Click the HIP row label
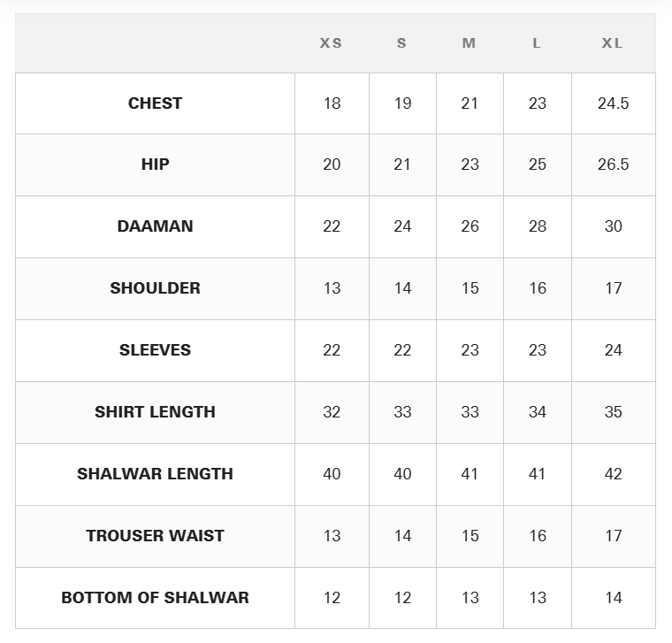672x643 pixels. coord(155,165)
